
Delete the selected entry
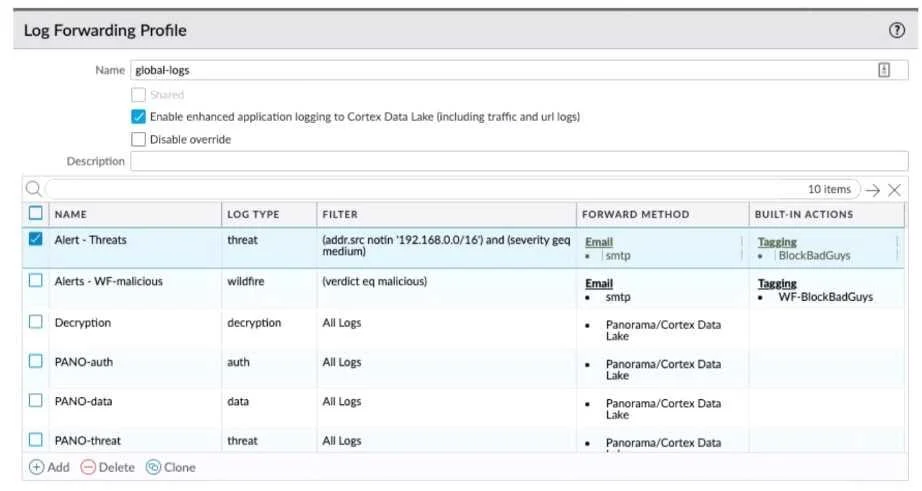coord(108,467)
